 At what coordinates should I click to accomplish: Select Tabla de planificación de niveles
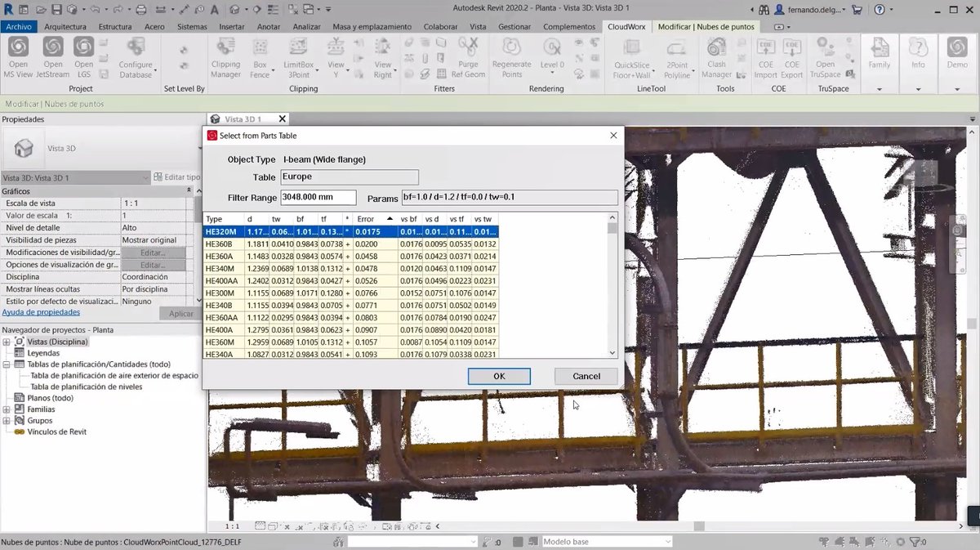[x=86, y=387]
